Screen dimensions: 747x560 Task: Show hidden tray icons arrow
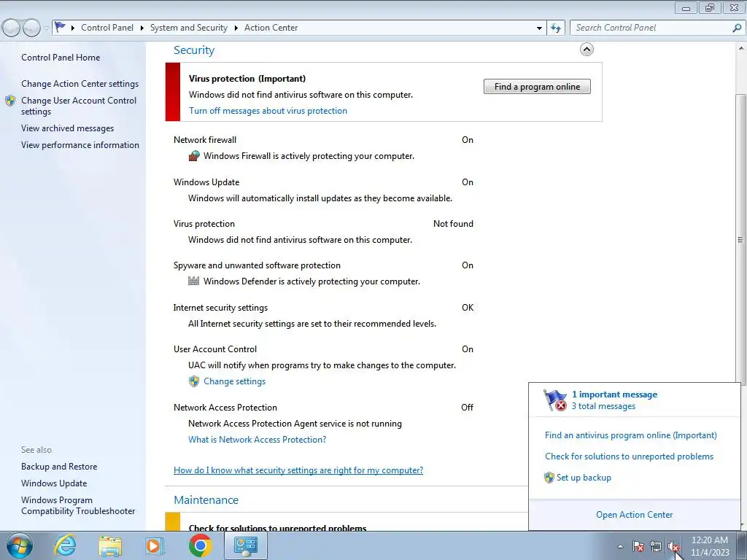(620, 546)
